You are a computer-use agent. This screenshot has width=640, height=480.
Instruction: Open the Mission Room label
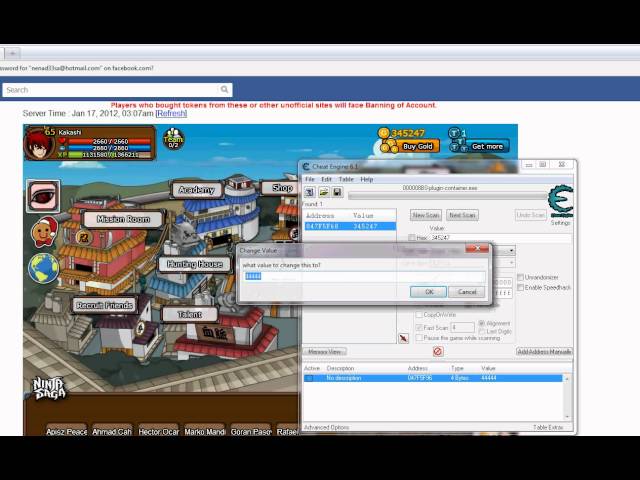click(123, 219)
